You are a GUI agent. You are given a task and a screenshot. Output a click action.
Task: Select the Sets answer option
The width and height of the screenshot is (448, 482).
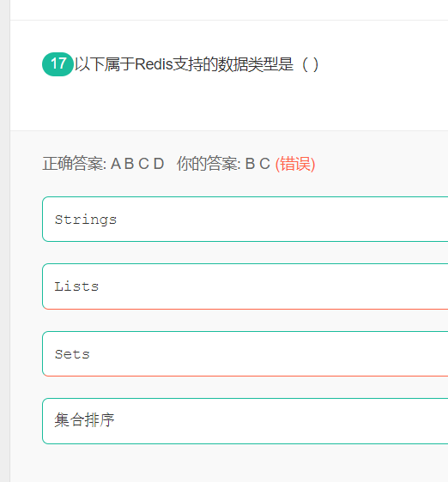(x=245, y=354)
